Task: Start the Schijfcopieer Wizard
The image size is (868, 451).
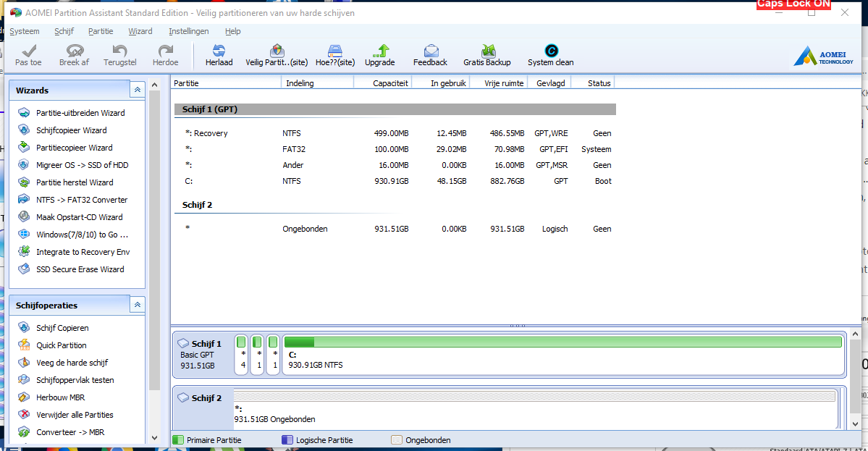Action: 72,130
